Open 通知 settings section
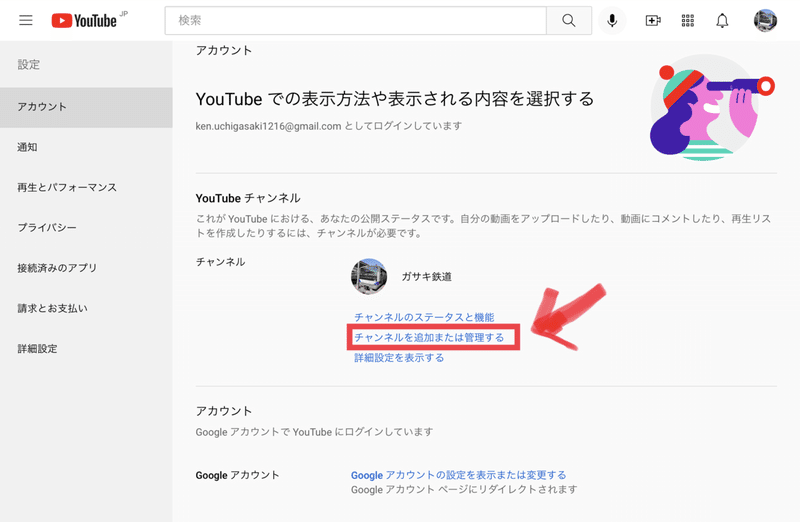 86,147
